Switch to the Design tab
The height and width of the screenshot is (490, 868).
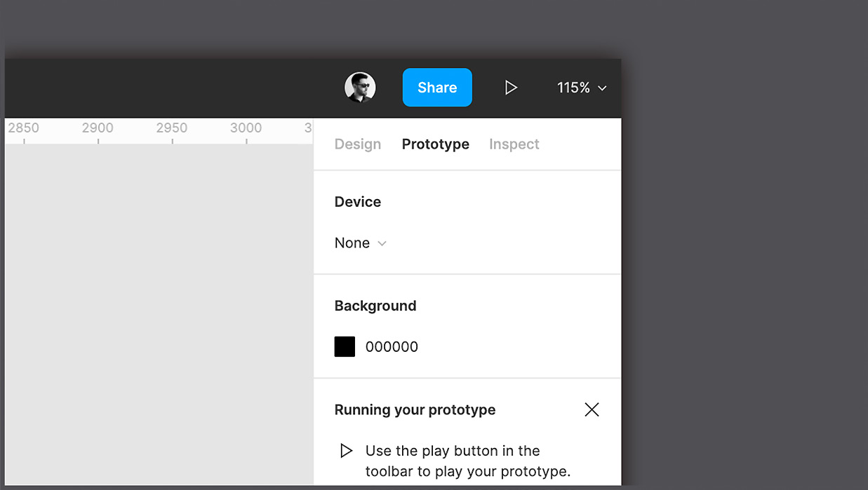(358, 144)
